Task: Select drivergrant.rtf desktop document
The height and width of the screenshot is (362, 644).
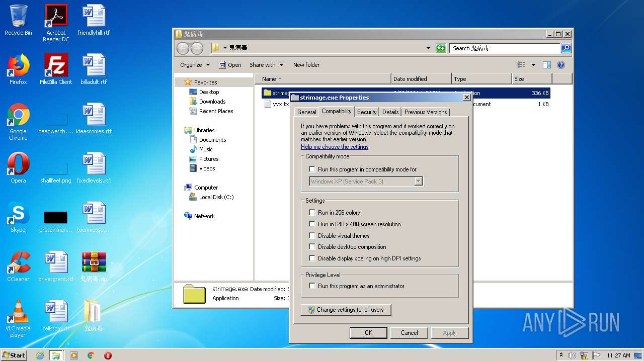Action: [x=56, y=266]
